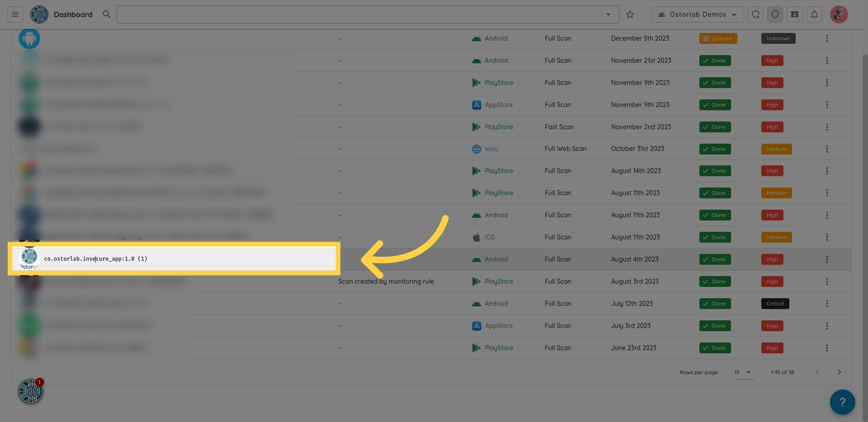Open the rows per page dropdown

pyautogui.click(x=743, y=372)
